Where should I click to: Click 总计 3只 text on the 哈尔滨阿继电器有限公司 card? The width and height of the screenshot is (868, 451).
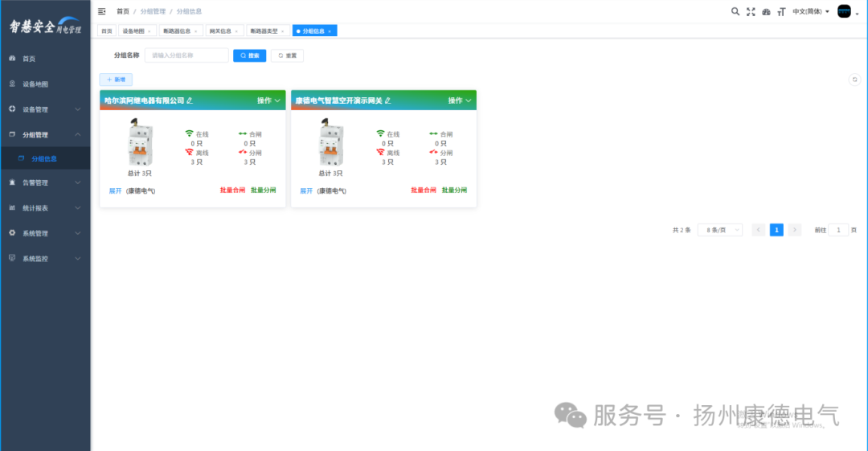(140, 174)
